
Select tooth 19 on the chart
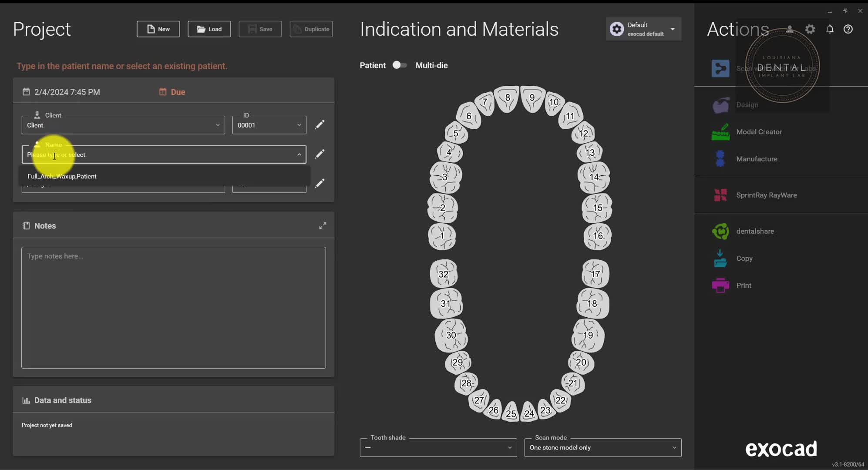click(x=588, y=335)
